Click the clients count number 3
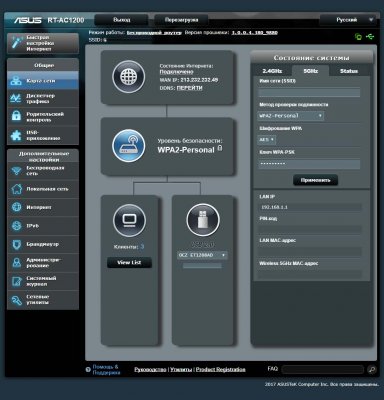Viewport: 384px width, 400px height. tap(142, 247)
